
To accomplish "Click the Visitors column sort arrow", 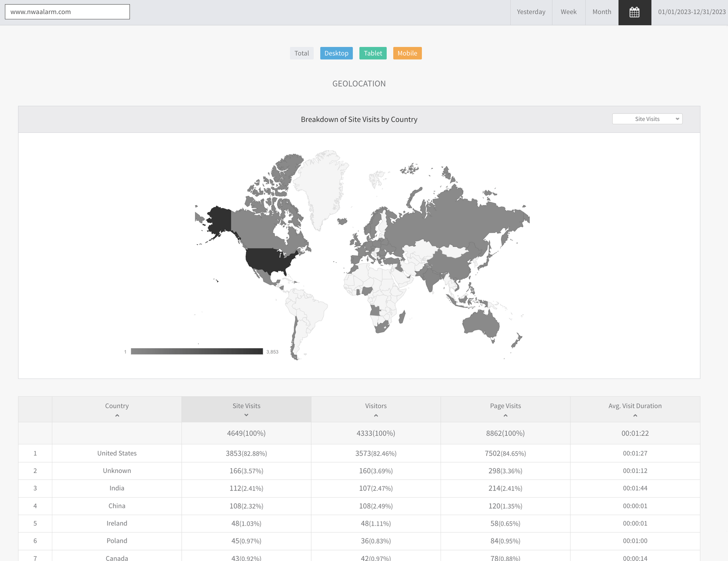I will [376, 416].
